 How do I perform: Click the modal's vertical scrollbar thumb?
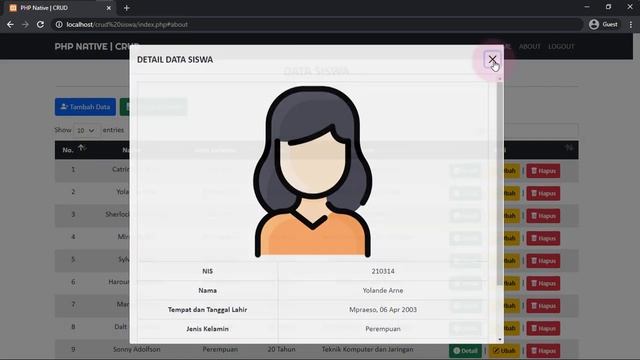click(500, 184)
